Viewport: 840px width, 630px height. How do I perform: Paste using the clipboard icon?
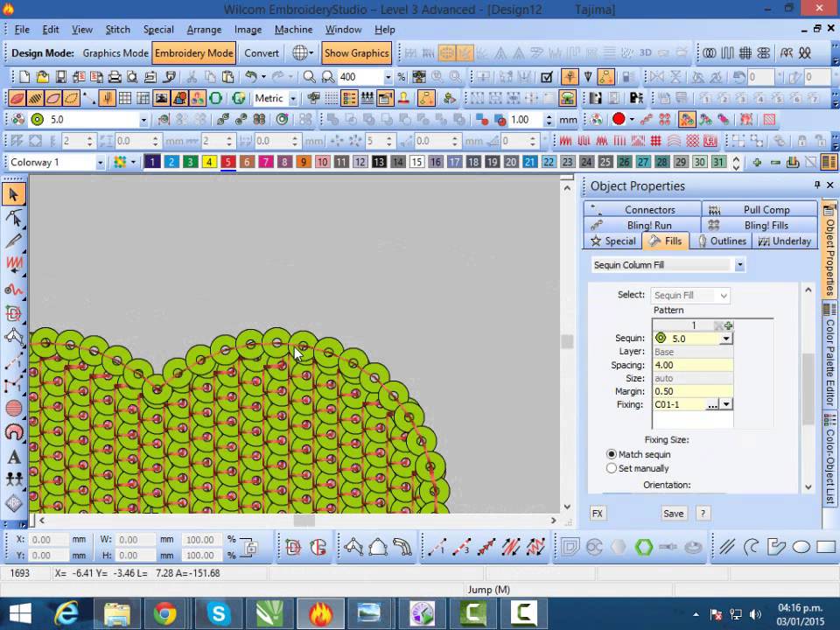pos(227,77)
